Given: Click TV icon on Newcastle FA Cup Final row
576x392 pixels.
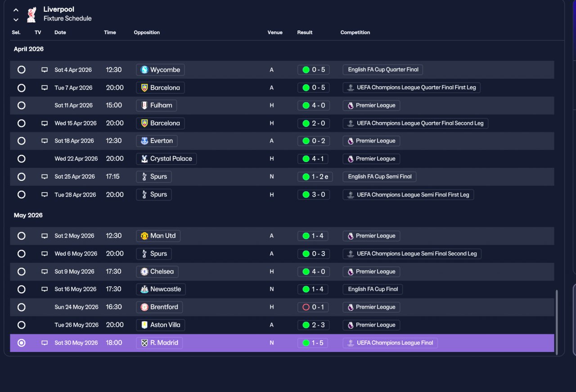Looking at the screenshot, I should point(45,289).
